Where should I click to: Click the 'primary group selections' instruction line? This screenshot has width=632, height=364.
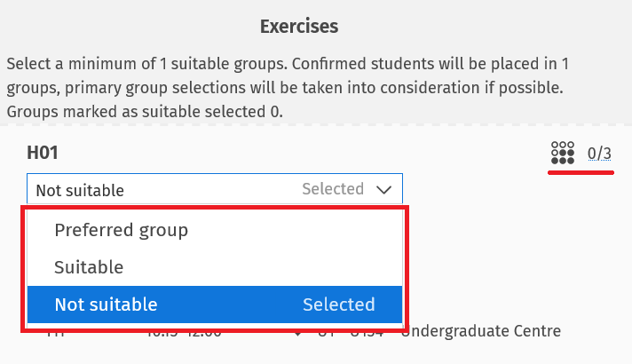pos(266,89)
